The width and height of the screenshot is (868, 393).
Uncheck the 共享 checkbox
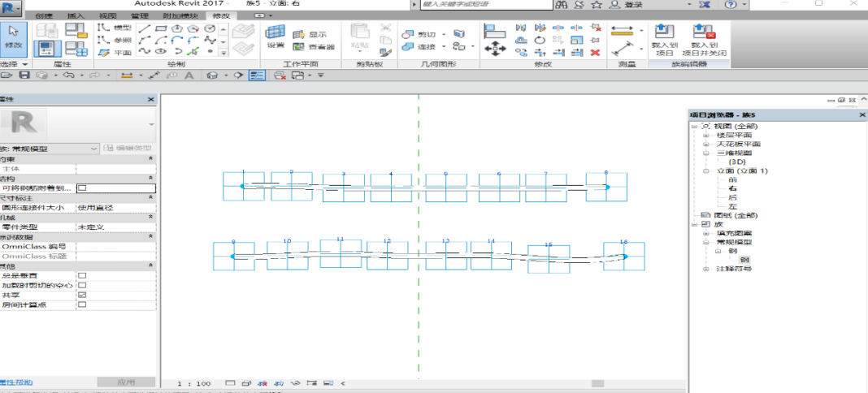82,295
